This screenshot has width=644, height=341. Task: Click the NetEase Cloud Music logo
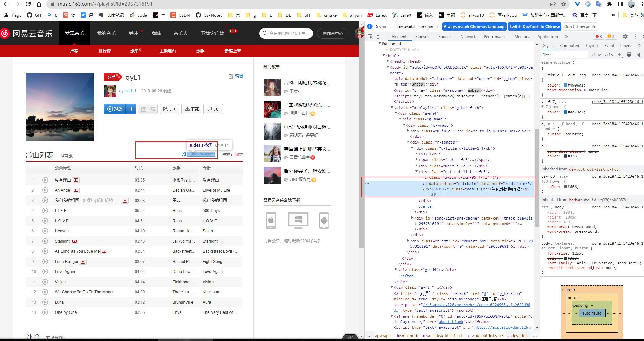click(26, 33)
